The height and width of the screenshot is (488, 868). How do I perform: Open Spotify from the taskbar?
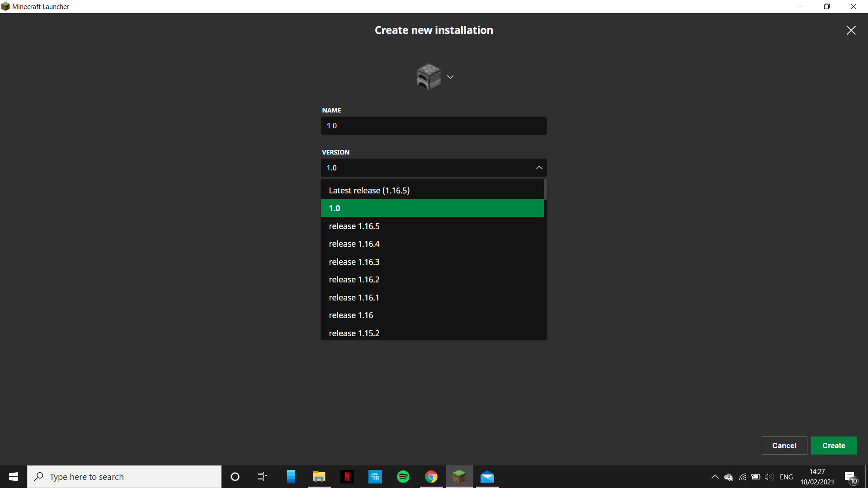click(403, 477)
